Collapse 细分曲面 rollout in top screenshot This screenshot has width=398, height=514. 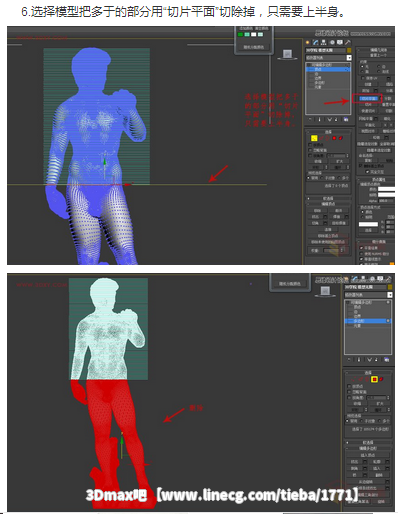pyautogui.click(x=377, y=242)
